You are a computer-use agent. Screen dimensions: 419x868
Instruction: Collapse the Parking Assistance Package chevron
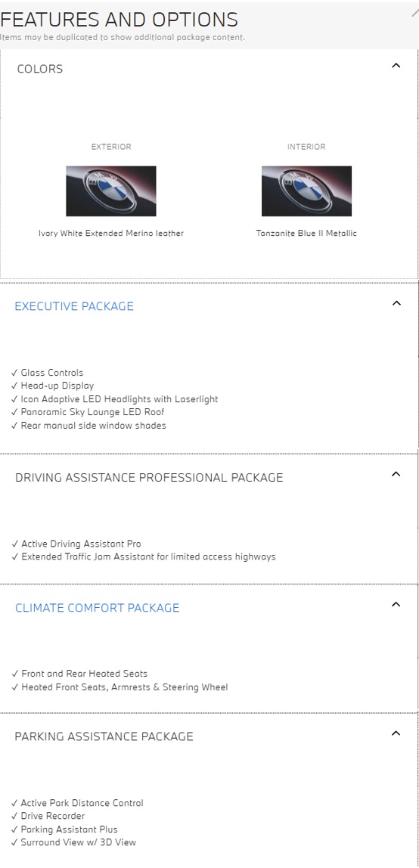pyautogui.click(x=396, y=733)
